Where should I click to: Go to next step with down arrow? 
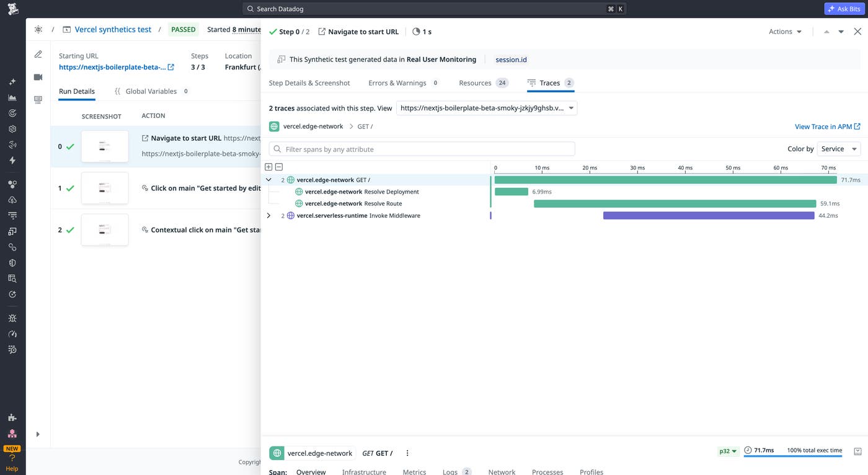(841, 32)
